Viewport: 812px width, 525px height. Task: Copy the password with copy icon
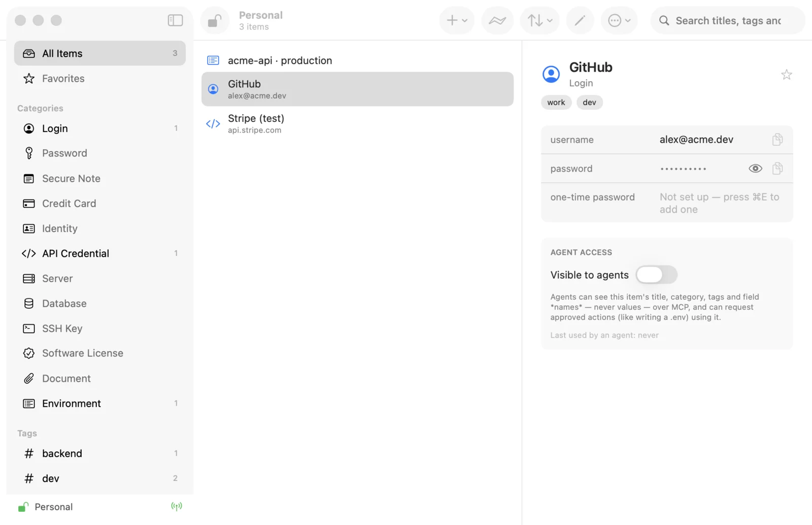[777, 169]
